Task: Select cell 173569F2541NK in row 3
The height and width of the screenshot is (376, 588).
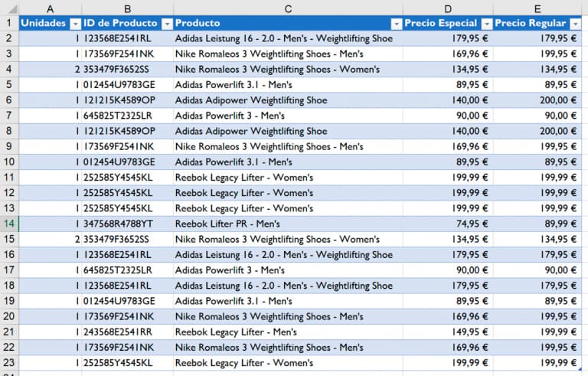Action: coord(128,54)
